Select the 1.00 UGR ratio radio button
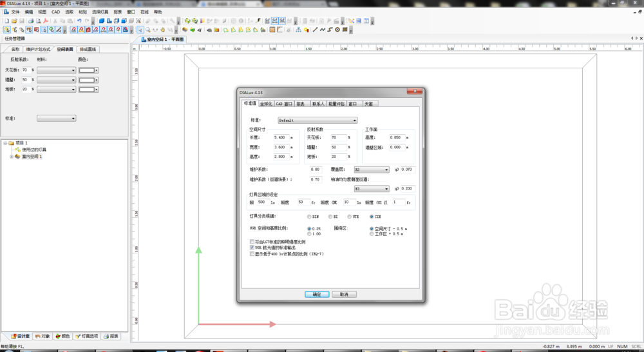644x352 pixels. 309,234
